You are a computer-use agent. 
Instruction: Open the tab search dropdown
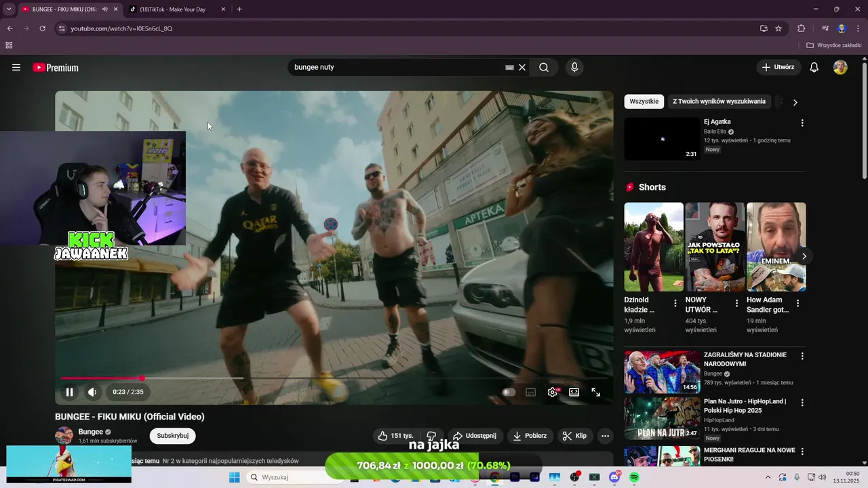pyautogui.click(x=9, y=9)
